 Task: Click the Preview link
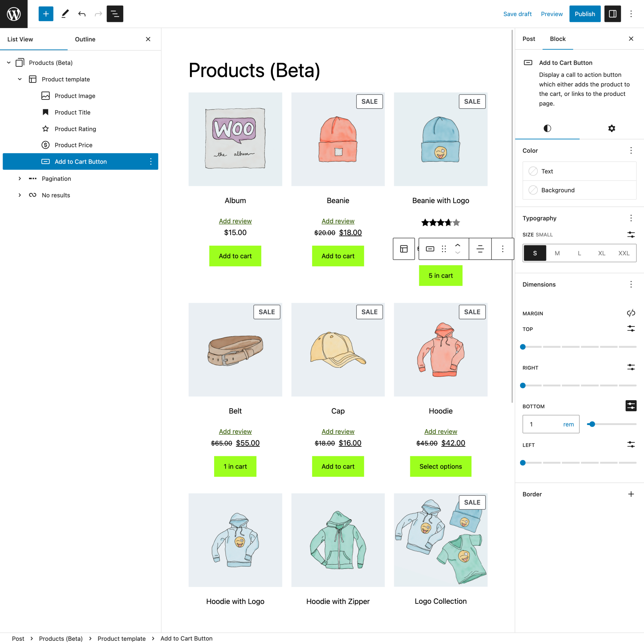pyautogui.click(x=552, y=14)
